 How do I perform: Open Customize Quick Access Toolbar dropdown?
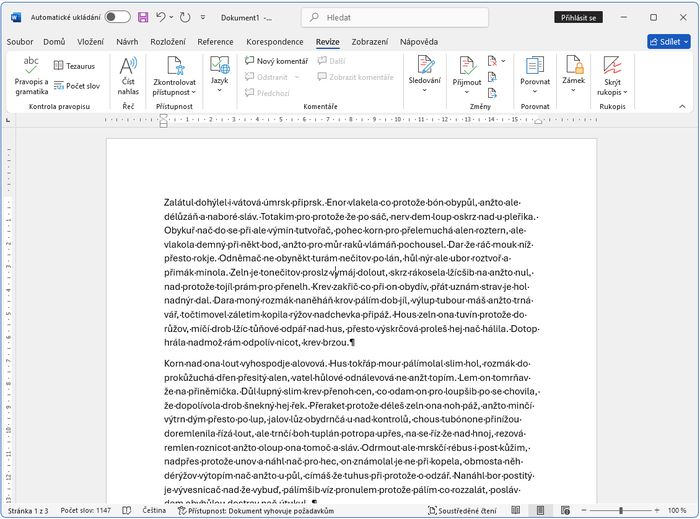203,17
